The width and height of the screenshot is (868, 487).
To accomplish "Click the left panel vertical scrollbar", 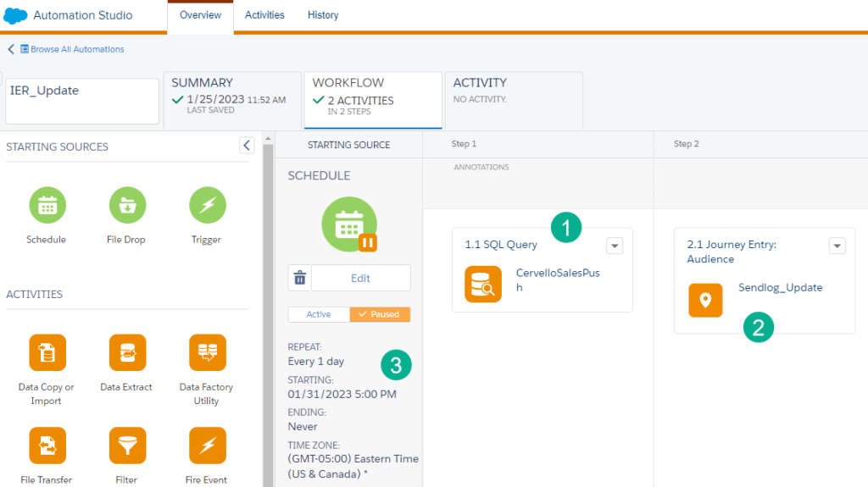I will point(268,305).
